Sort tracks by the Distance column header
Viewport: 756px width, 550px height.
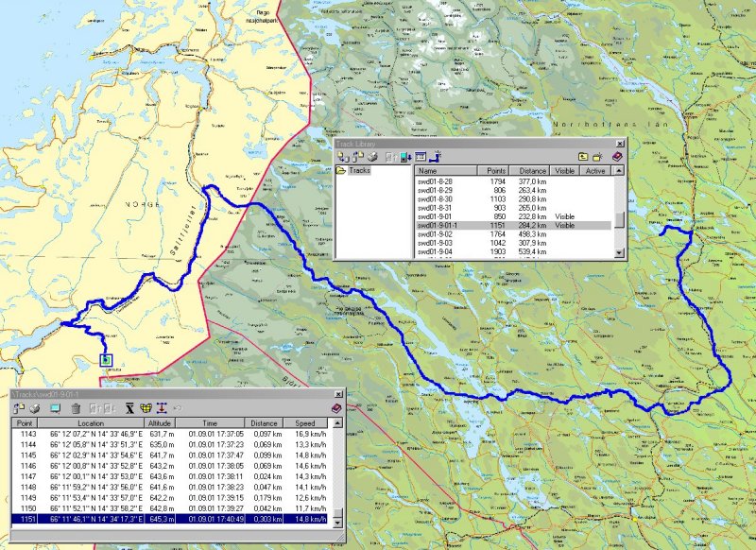pyautogui.click(x=533, y=171)
